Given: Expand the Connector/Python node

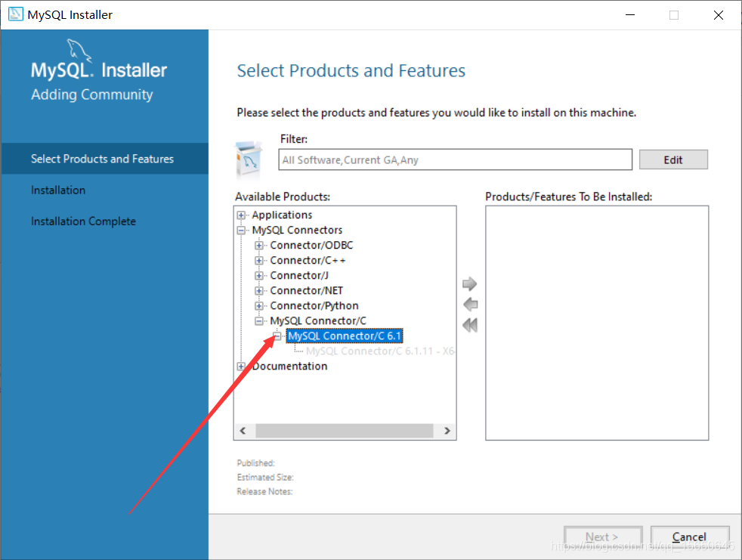Looking at the screenshot, I should coord(259,306).
